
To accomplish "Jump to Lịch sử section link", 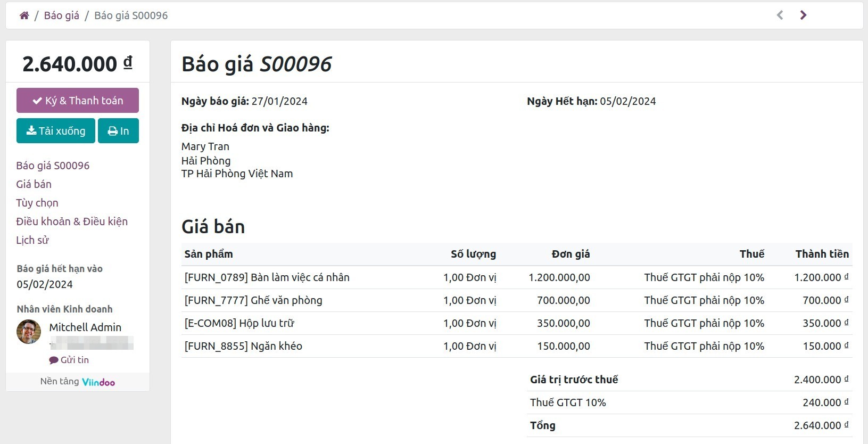I will click(32, 240).
